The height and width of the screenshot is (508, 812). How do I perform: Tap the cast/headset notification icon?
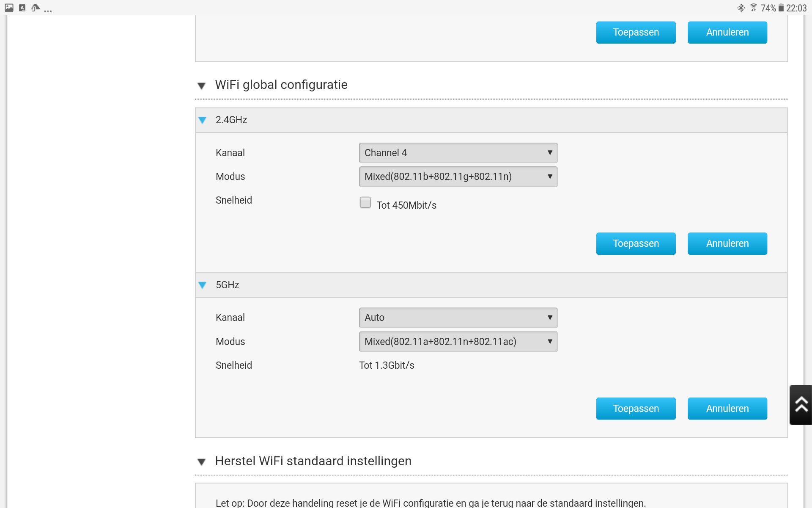pos(36,8)
